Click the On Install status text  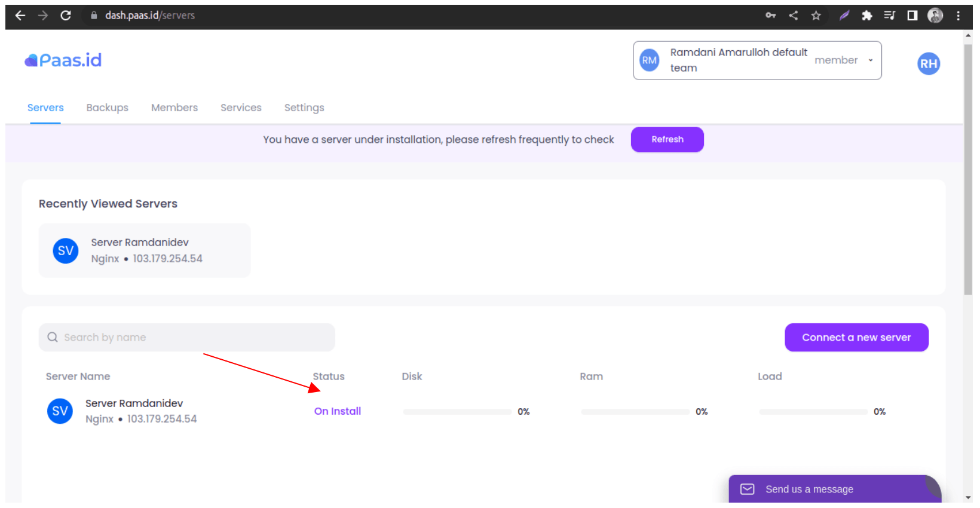pos(338,411)
